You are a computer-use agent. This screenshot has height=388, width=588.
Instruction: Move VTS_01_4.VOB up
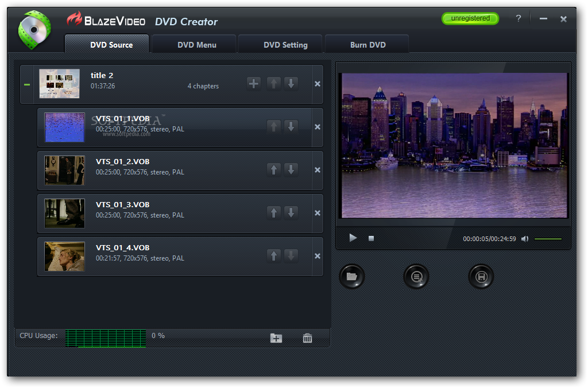274,256
